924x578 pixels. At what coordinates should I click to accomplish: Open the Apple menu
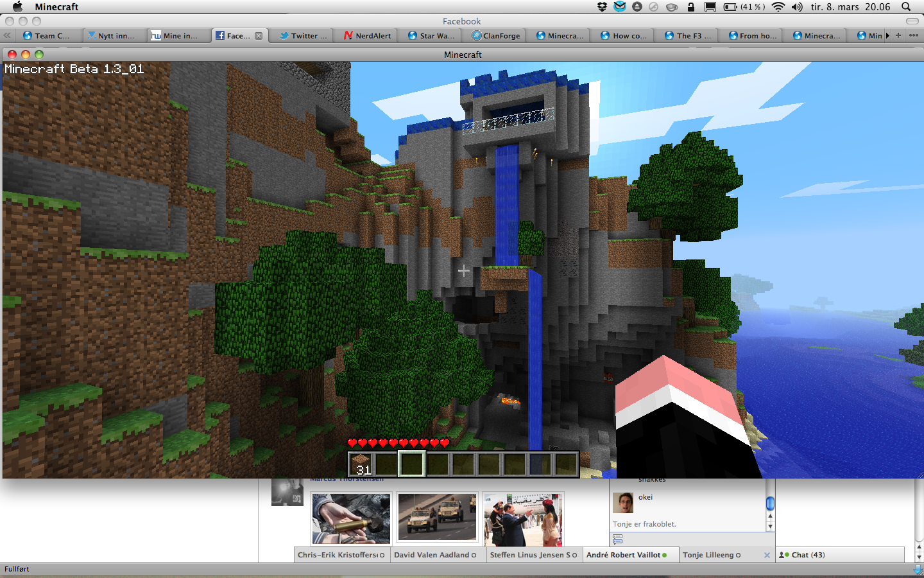tap(18, 6)
